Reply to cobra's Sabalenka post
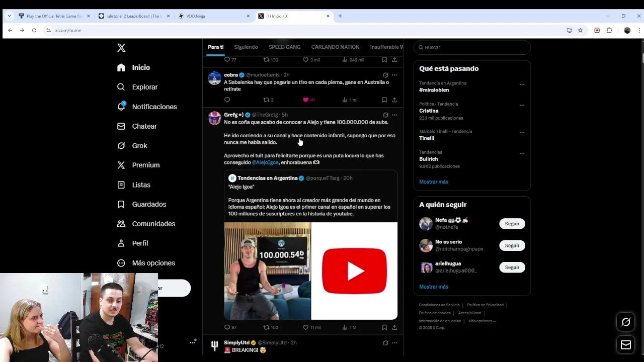The width and height of the screenshot is (644, 362). [x=227, y=100]
